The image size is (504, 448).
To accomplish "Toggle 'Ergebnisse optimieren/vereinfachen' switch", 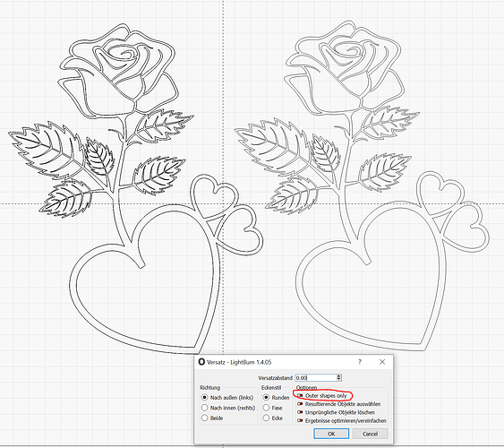I will point(300,420).
